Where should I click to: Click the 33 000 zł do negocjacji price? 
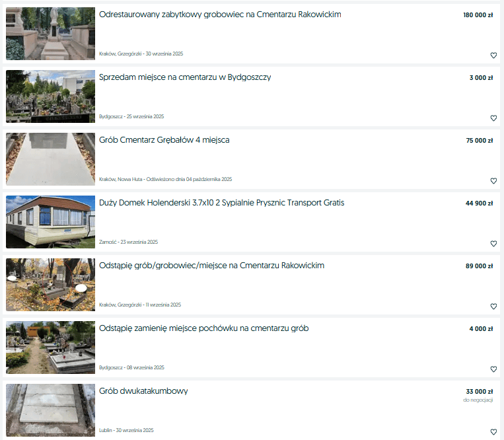pos(478,395)
